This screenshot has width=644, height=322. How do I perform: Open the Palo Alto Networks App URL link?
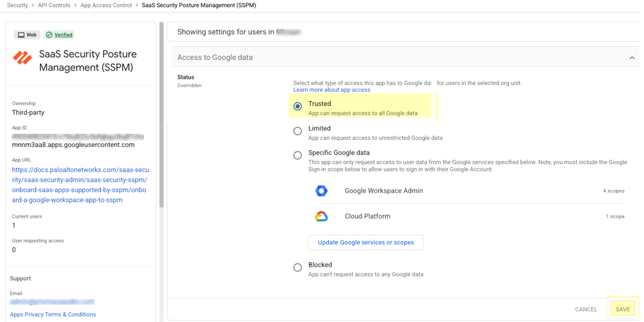coord(81,185)
